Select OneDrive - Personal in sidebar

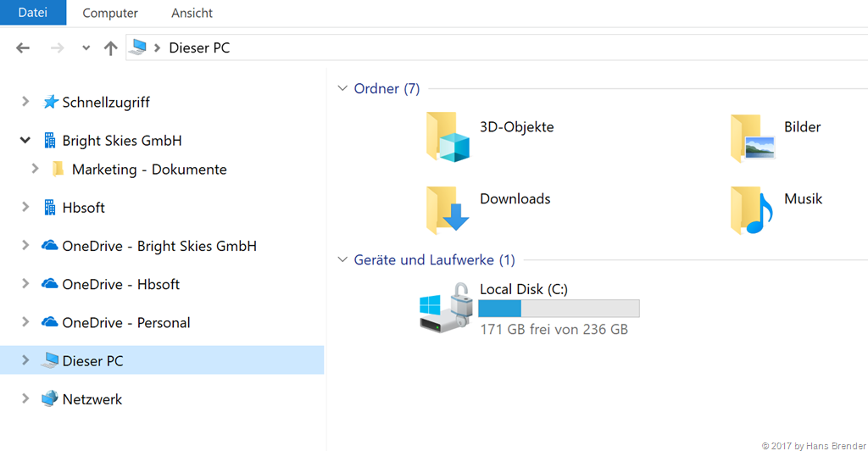click(x=125, y=323)
